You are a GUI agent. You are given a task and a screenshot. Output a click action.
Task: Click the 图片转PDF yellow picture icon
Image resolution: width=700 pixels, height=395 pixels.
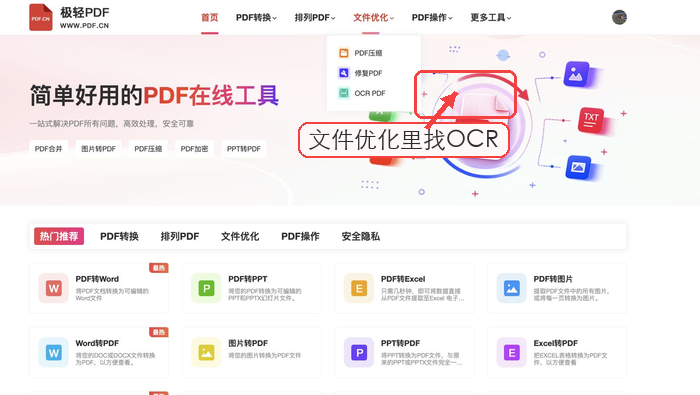point(206,353)
